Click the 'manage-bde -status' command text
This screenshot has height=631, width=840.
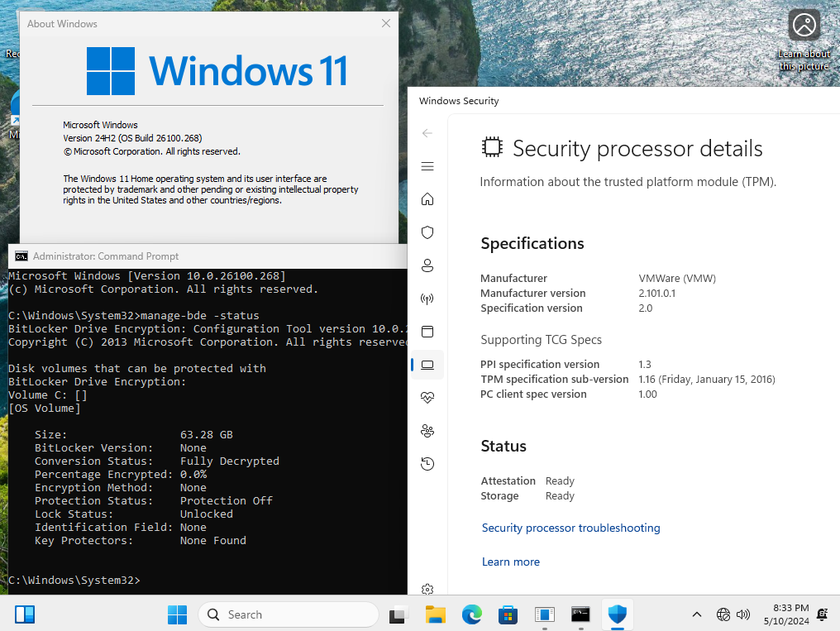pos(200,316)
